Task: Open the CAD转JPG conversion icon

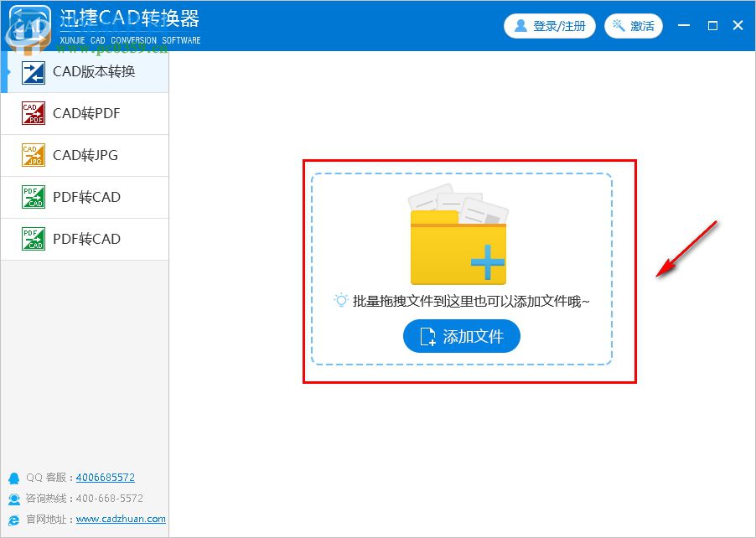Action: (x=31, y=155)
